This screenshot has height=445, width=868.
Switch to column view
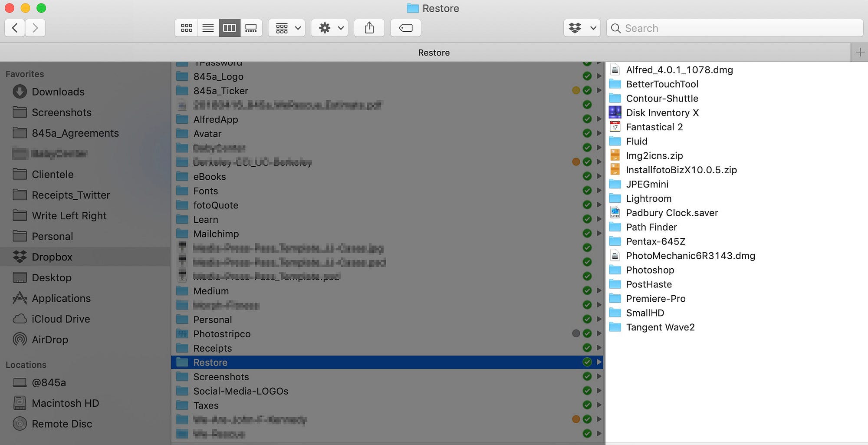tap(230, 28)
